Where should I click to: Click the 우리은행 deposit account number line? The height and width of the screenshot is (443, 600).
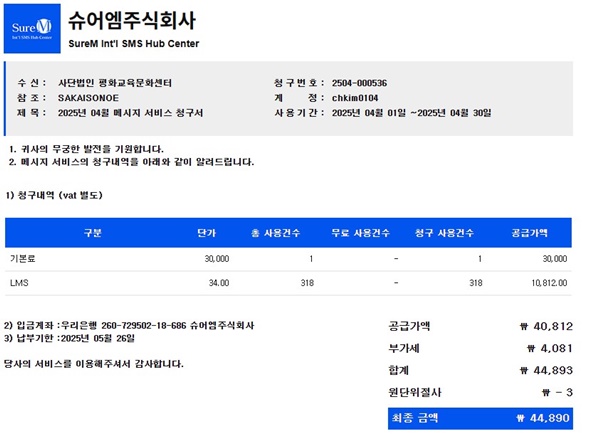(x=142, y=326)
